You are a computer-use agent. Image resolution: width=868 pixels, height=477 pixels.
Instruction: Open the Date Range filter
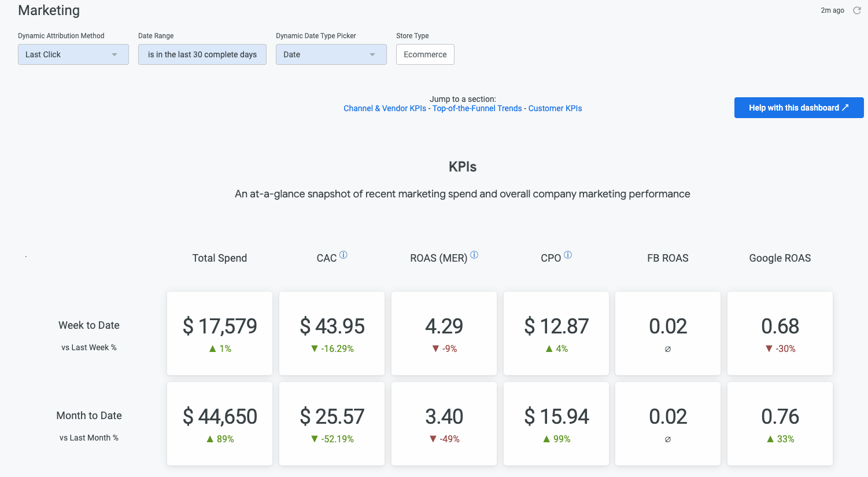pyautogui.click(x=202, y=54)
